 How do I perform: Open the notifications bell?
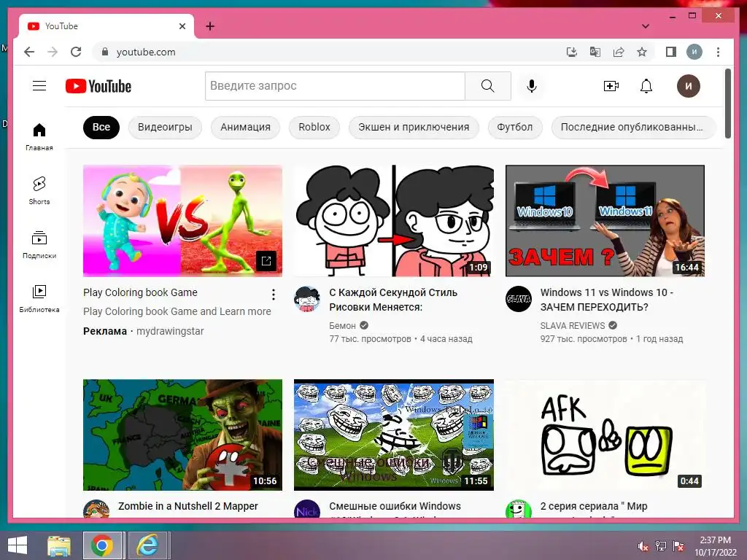[646, 86]
